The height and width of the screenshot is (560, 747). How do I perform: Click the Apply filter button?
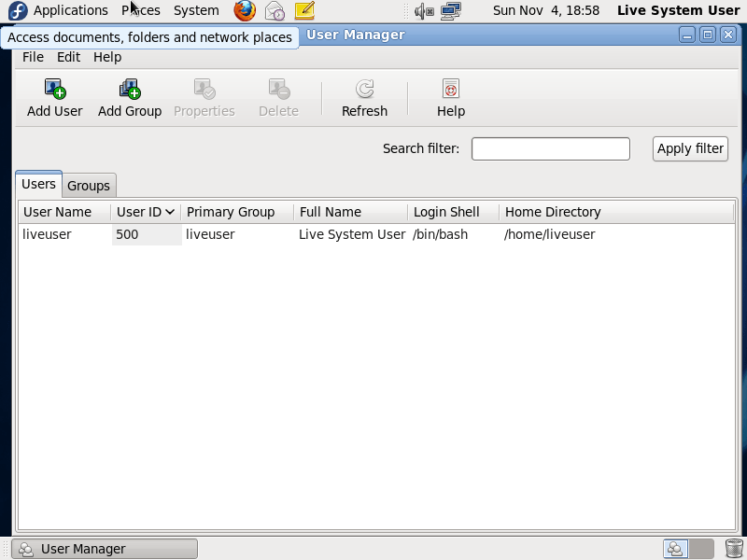click(690, 148)
